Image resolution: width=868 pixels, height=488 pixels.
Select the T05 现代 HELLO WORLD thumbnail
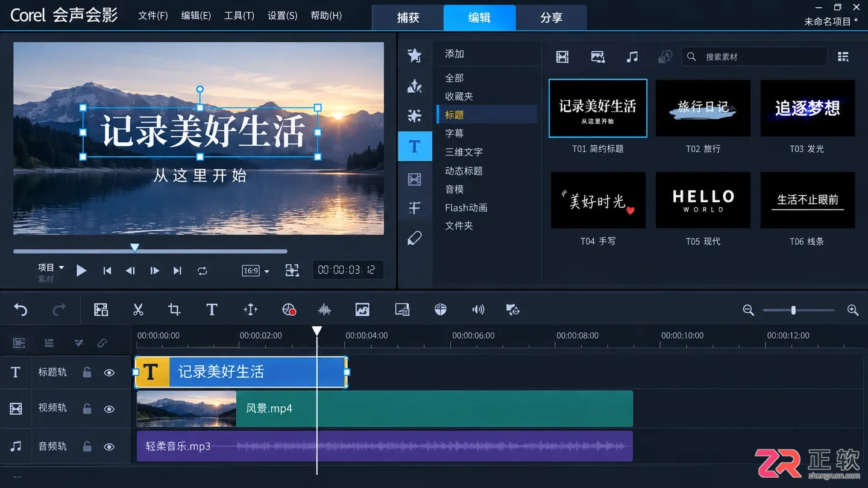tap(703, 200)
